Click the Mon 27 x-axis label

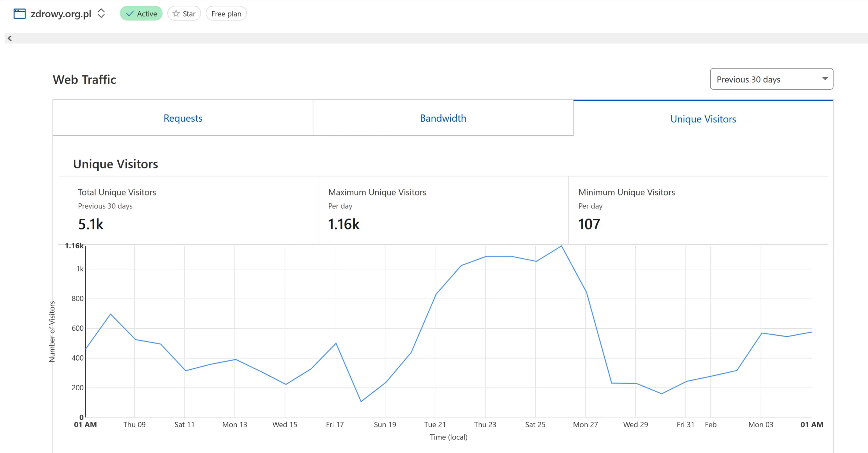coord(585,425)
